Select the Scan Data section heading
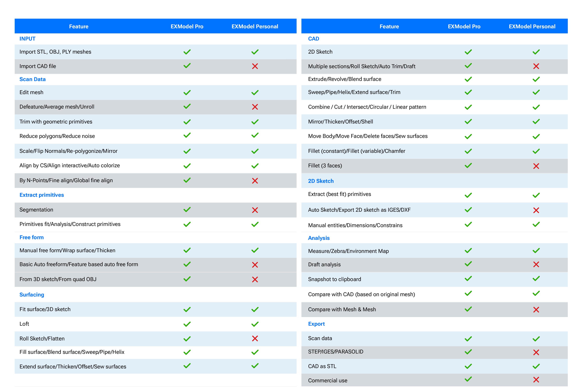The image size is (579, 392). 32,79
